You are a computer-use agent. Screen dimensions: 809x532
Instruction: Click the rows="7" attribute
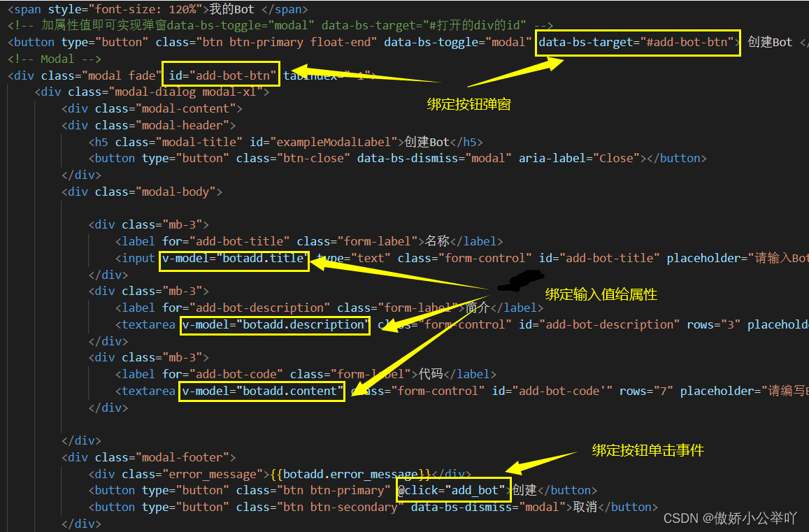click(x=646, y=391)
